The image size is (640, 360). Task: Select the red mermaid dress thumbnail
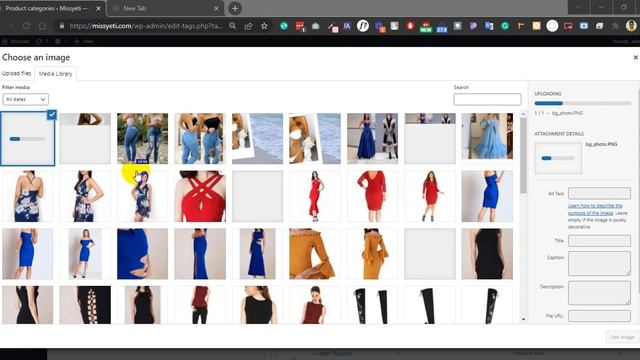[x=315, y=196]
